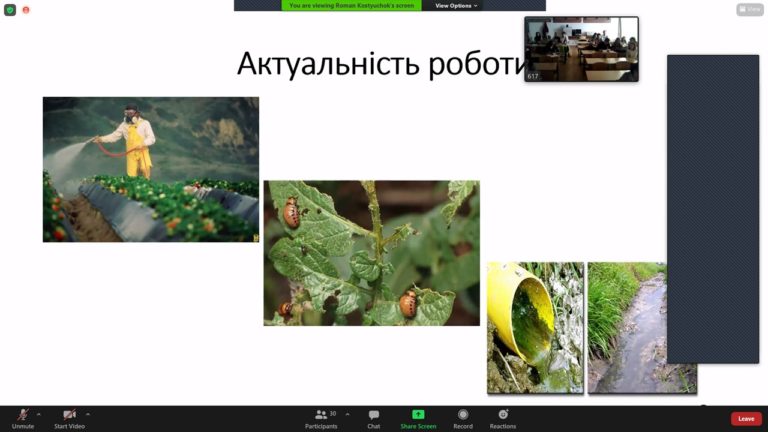Expand audio options arrow beside Unmute

pyautogui.click(x=39, y=414)
